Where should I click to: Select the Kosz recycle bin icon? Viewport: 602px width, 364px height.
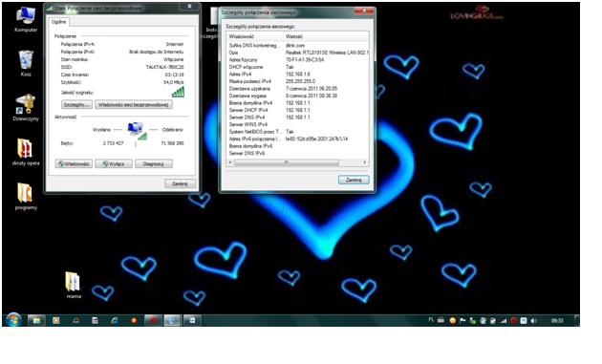tap(26, 63)
